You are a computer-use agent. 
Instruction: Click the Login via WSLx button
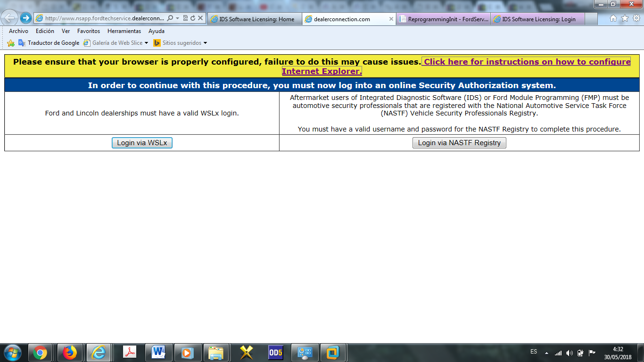tap(142, 143)
